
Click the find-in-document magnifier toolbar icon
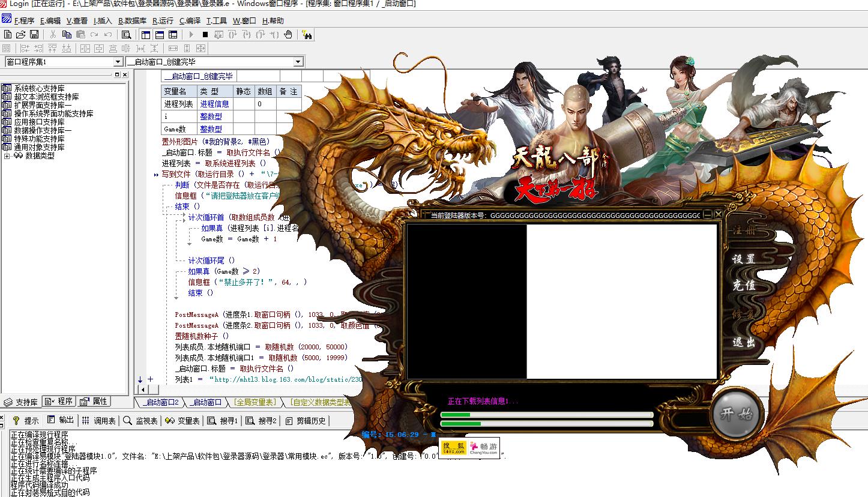(126, 35)
